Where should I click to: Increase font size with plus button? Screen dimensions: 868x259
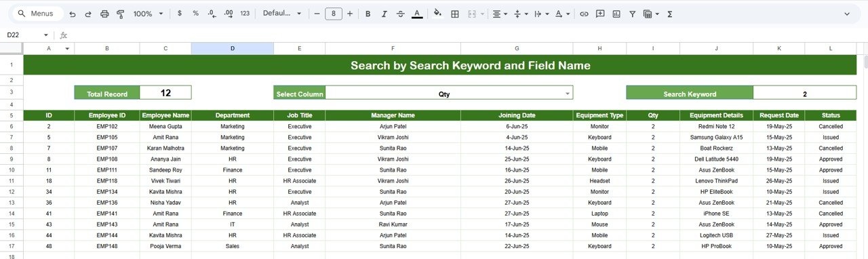click(x=350, y=14)
